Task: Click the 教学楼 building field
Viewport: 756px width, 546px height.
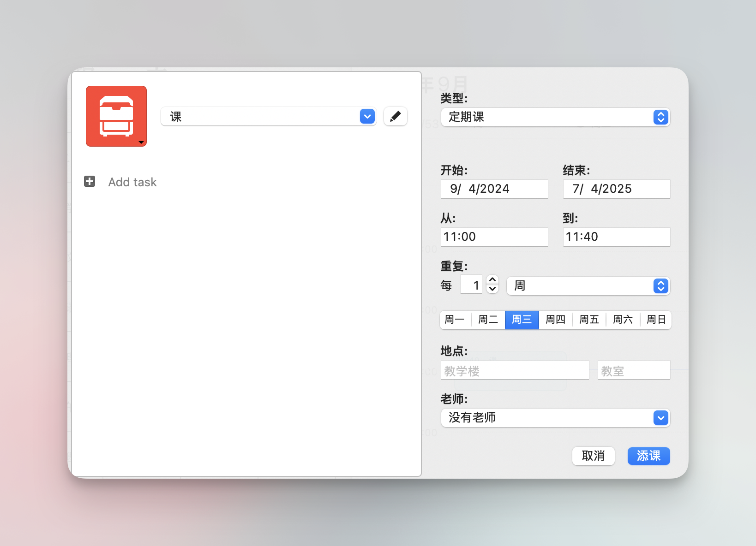Action: pyautogui.click(x=515, y=370)
